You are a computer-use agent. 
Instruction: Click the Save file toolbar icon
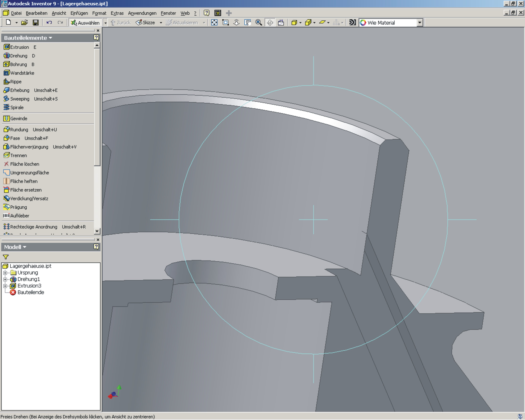36,23
